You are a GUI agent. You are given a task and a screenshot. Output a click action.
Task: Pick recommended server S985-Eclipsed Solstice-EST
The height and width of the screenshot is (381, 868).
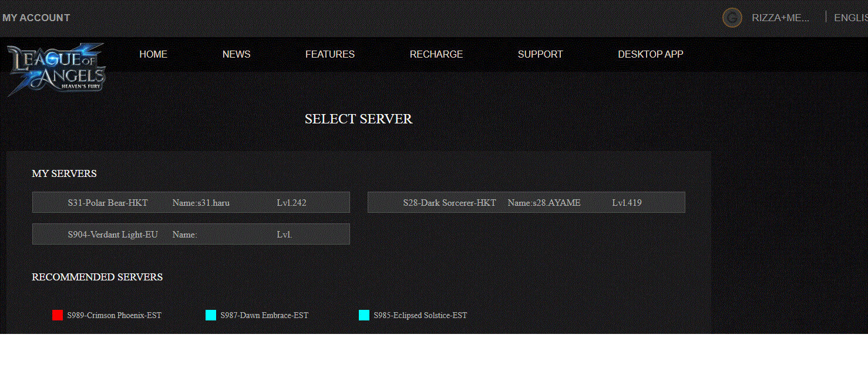coord(420,315)
